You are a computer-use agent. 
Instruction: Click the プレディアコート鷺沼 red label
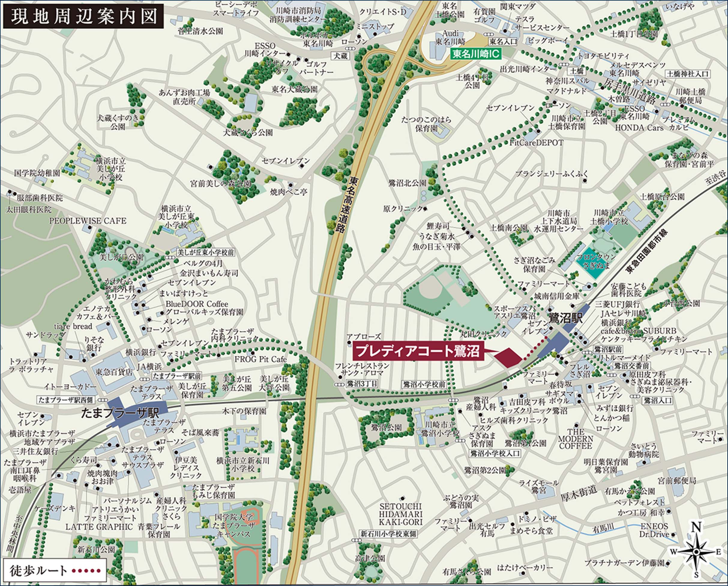pyautogui.click(x=418, y=351)
